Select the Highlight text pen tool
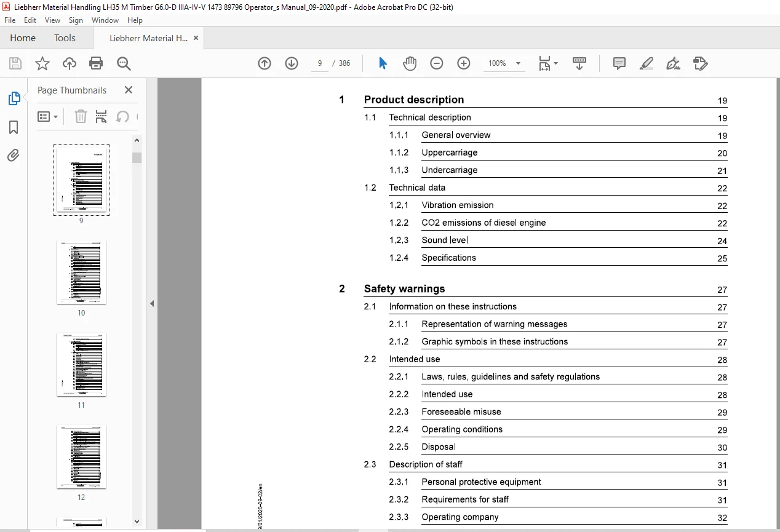 (x=647, y=63)
